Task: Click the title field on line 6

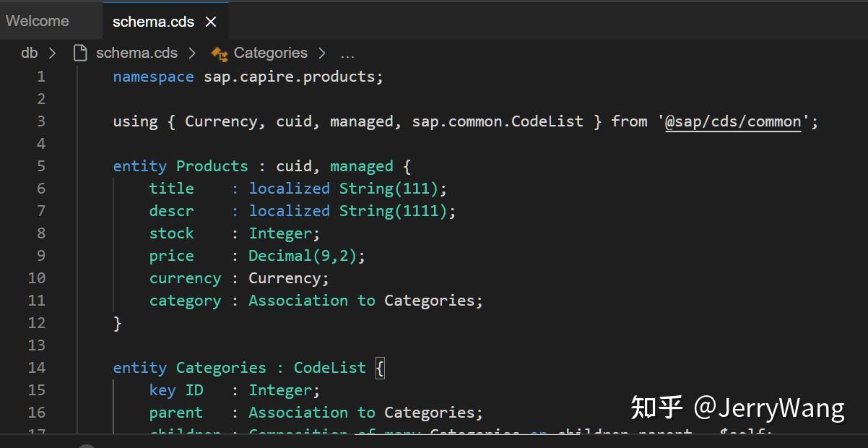Action: point(172,189)
